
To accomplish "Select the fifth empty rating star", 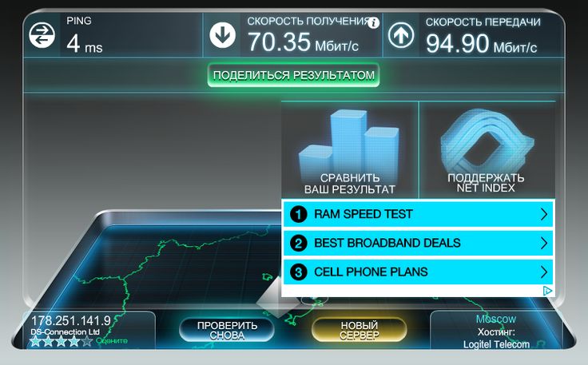I will point(87,341).
